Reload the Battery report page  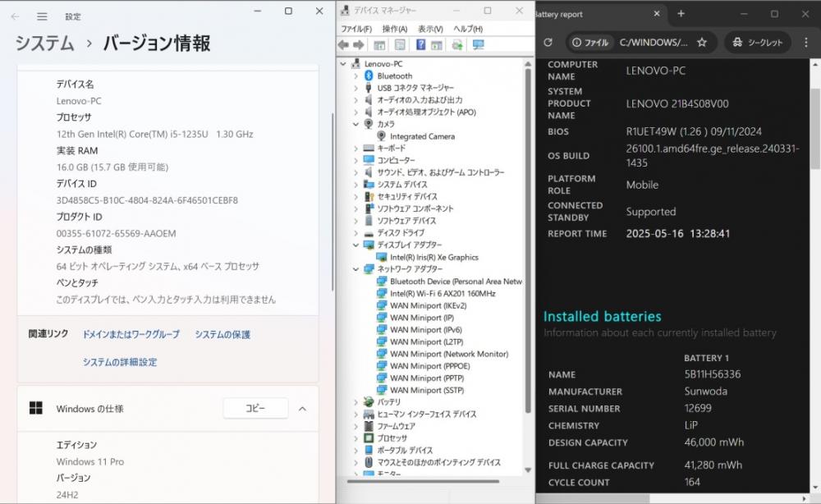(x=548, y=43)
